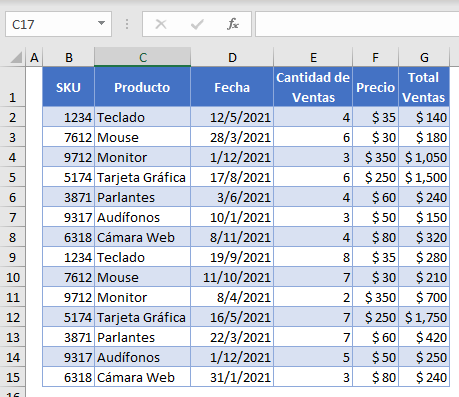
Task: Select row 1 header
Action: [x=13, y=87]
